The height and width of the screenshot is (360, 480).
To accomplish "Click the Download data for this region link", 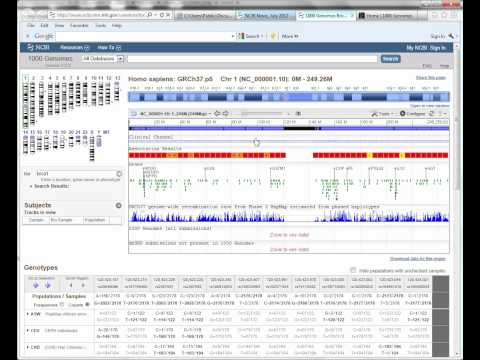I will [418, 259].
